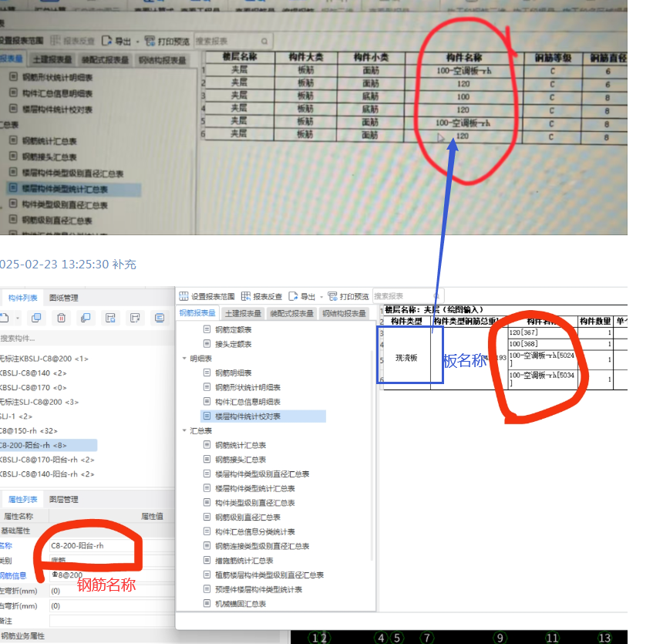Switch to the 图纸管理 tab
The image size is (653, 644).
(x=64, y=298)
